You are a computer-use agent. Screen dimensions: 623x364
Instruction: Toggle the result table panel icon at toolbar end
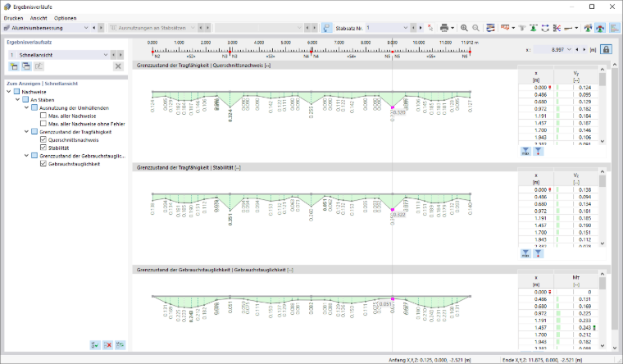click(615, 28)
